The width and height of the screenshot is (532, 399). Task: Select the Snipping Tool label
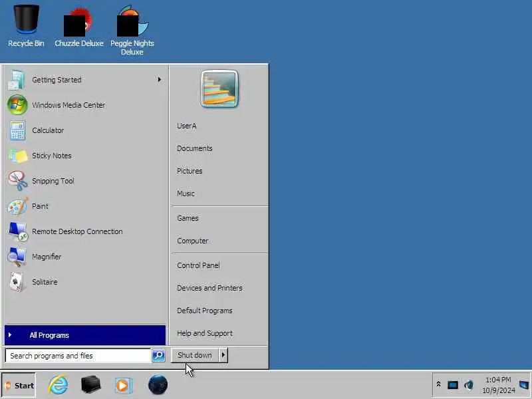click(x=53, y=181)
